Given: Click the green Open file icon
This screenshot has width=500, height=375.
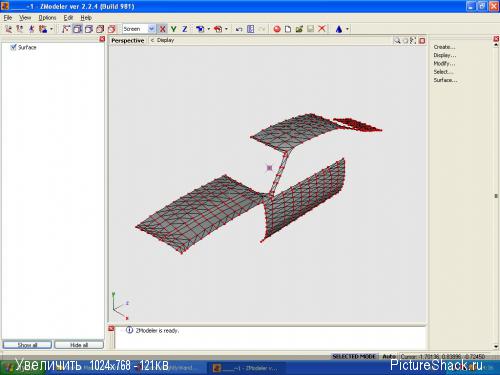Looking at the screenshot, I should (x=299, y=29).
